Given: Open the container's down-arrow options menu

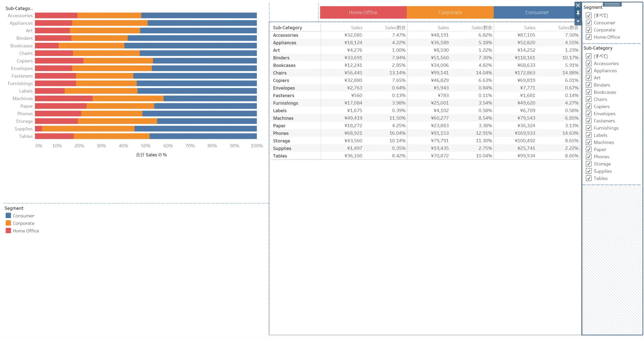Looking at the screenshot, I should point(578,21).
